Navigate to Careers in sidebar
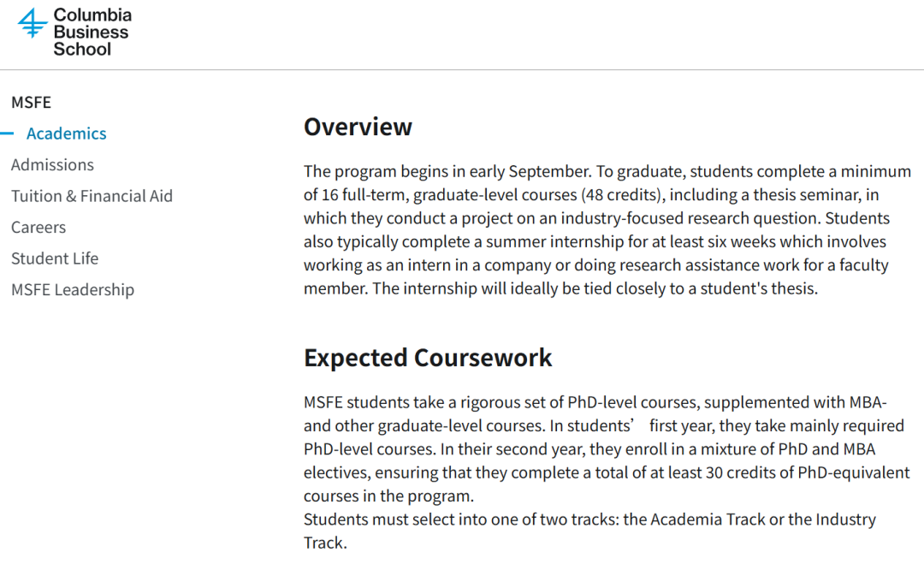The width and height of the screenshot is (924, 564). coord(38,227)
